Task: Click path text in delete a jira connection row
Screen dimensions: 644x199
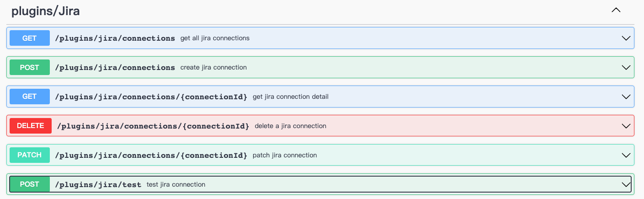Action: point(153,126)
